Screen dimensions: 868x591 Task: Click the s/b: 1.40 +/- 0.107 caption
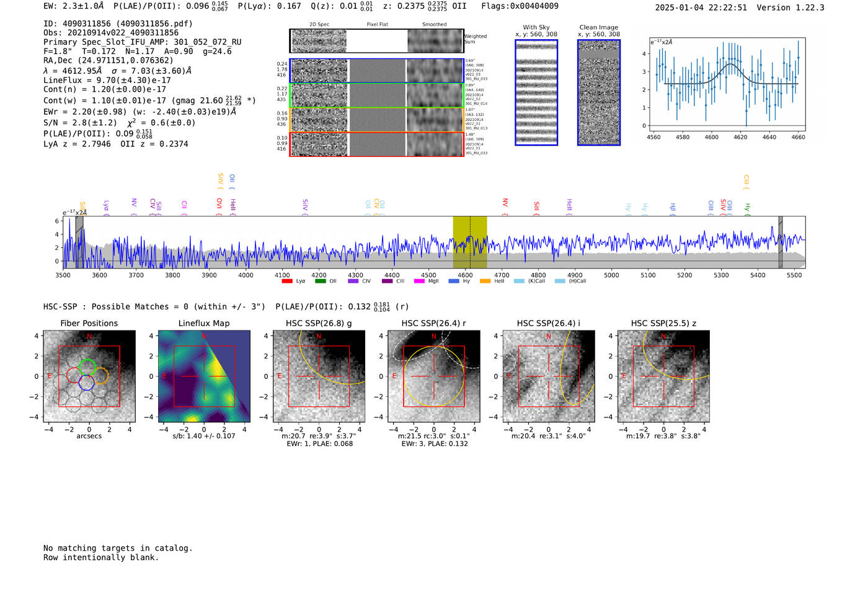(204, 436)
